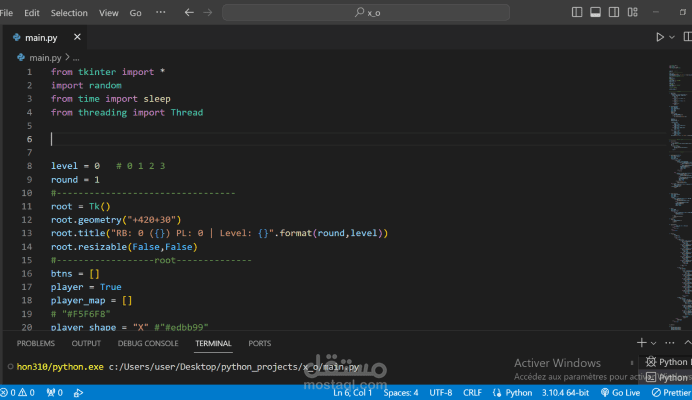Click the errors and warnings status indicator
Screen dimensions: 692x400
point(18,392)
